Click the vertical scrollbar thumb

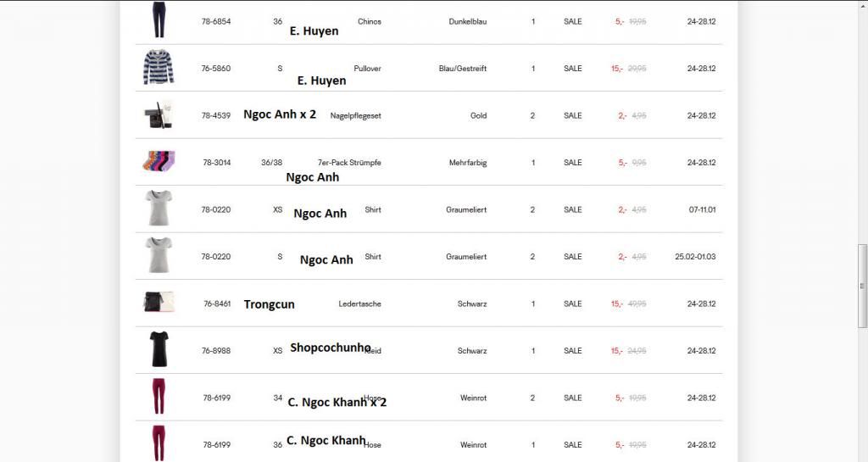coord(863,286)
